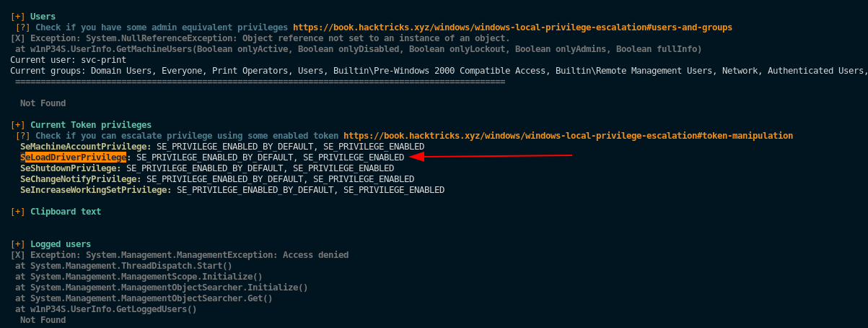This screenshot has width=868, height=328.
Task: Click the SeIncreaseWorkingSetPrivilege entry
Action: tap(95, 190)
